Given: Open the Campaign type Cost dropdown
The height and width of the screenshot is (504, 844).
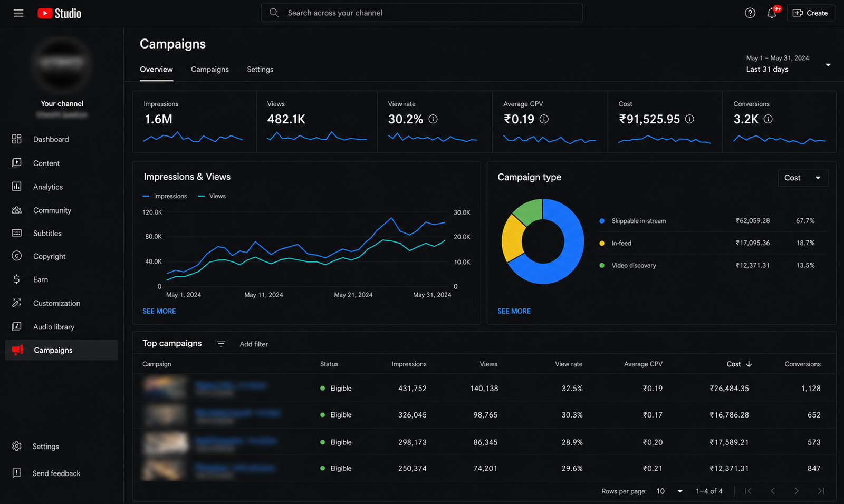Looking at the screenshot, I should pos(803,178).
